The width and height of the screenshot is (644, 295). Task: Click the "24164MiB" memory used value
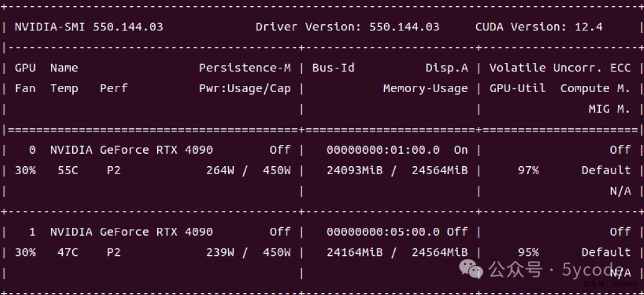[355, 252]
